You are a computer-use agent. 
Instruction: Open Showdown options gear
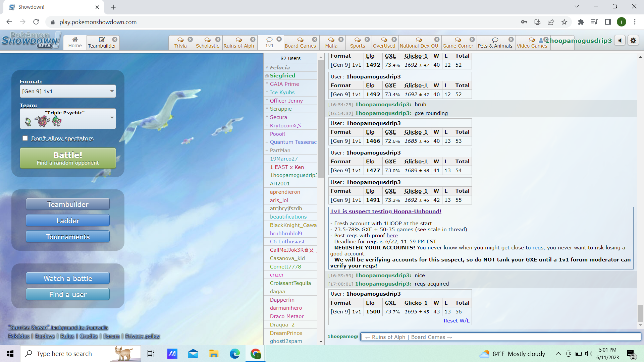pos(633,41)
